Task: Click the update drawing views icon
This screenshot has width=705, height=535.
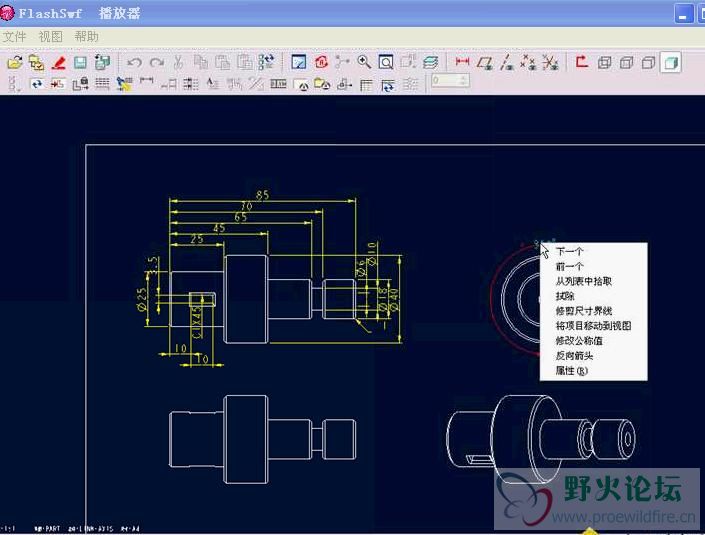Action: [x=36, y=84]
